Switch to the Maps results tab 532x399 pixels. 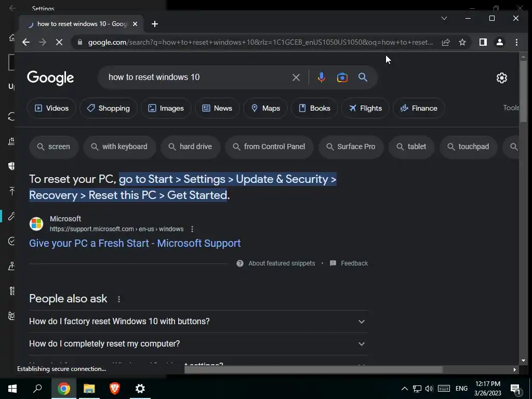coord(265,108)
